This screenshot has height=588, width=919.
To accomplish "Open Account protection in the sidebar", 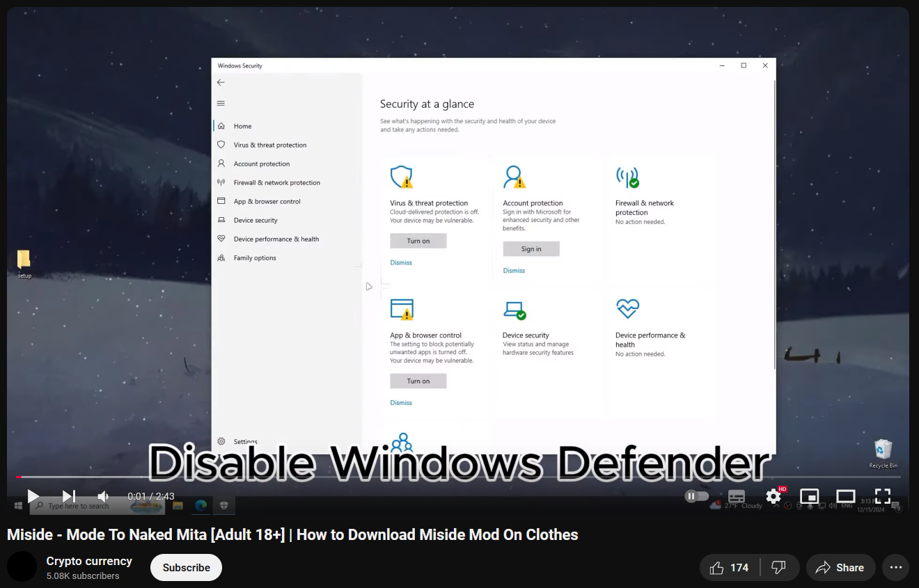I will pyautogui.click(x=287, y=164).
